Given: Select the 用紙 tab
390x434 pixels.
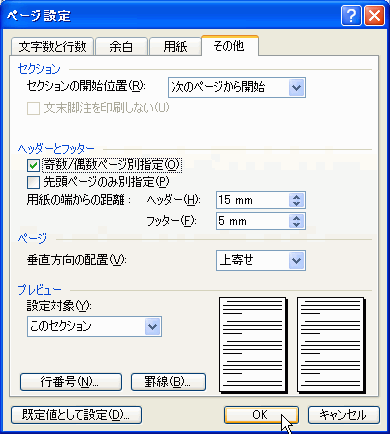Looking at the screenshot, I should click(x=175, y=46).
